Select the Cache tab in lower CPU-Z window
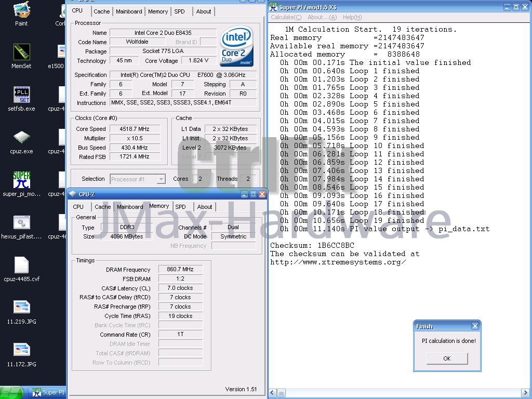This screenshot has width=532, height=399. [103, 207]
